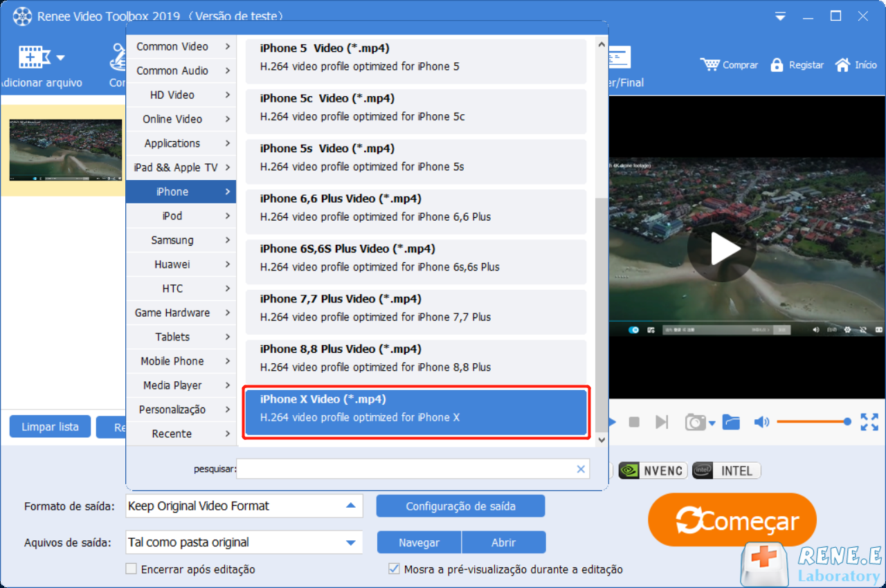The height and width of the screenshot is (588, 886).
Task: Open the Comprar shopping cart icon
Action: pyautogui.click(x=709, y=64)
